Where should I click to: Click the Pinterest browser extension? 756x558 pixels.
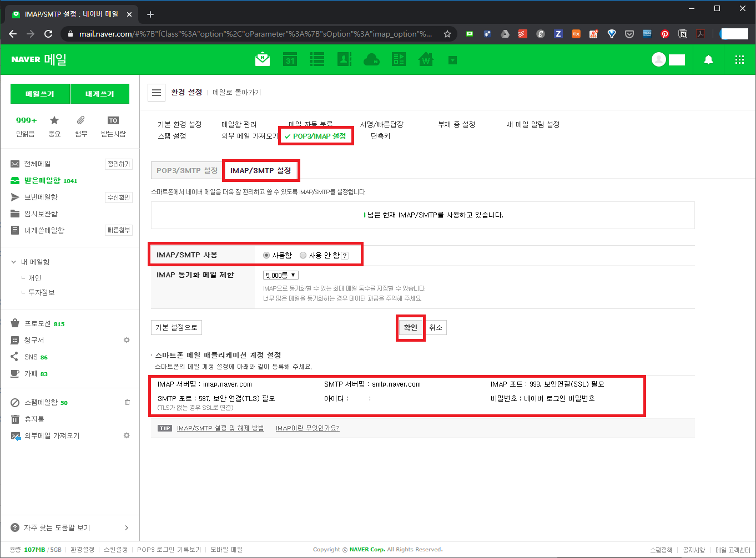[665, 34]
